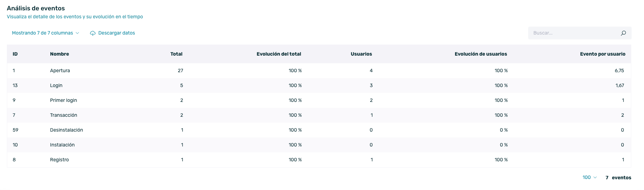The image size is (644, 190).
Task: Focus the Buscar search field
Action: (x=580, y=33)
